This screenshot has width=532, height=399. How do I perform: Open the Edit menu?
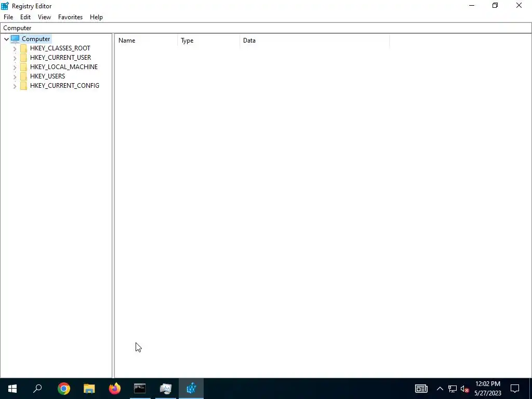[x=25, y=17]
